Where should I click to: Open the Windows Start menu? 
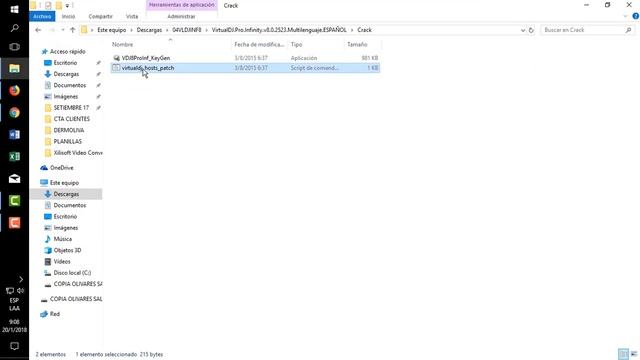pos(14,9)
